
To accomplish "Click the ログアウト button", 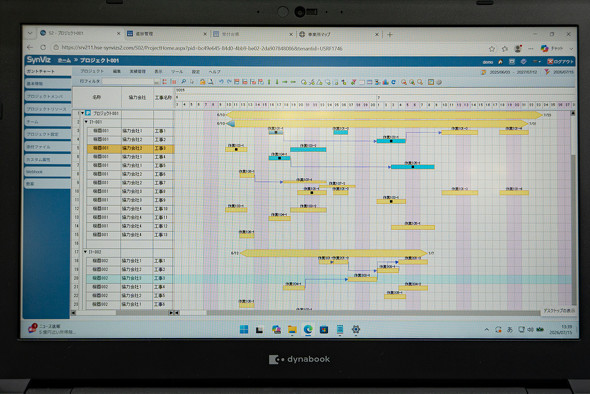I will tap(561, 61).
